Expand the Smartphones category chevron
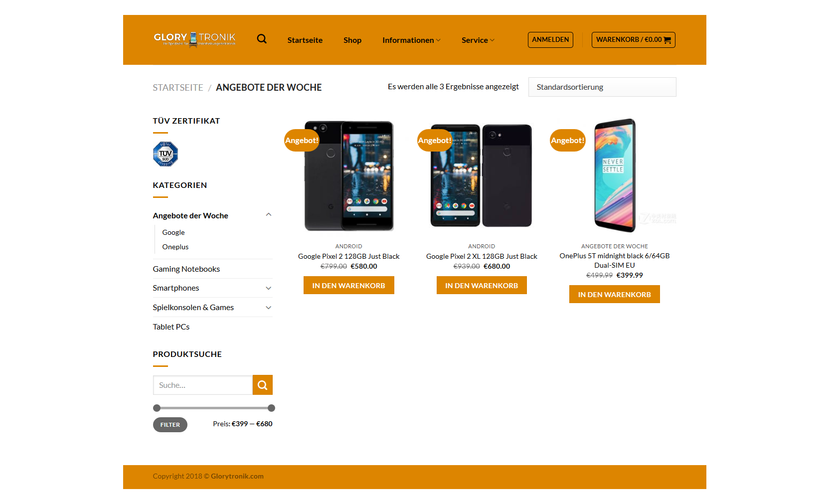The height and width of the screenshot is (504, 829). [269, 288]
